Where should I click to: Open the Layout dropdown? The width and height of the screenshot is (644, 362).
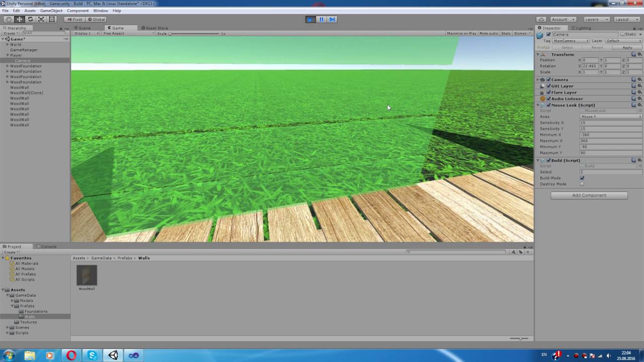coord(626,19)
